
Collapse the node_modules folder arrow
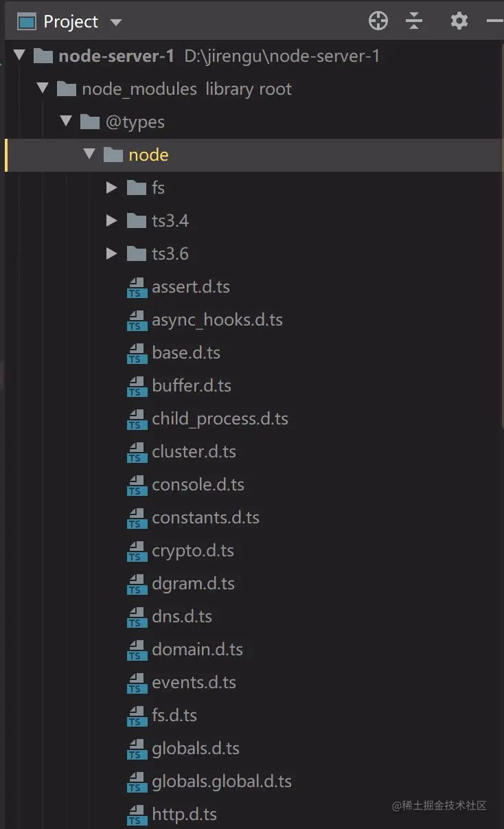[43, 88]
